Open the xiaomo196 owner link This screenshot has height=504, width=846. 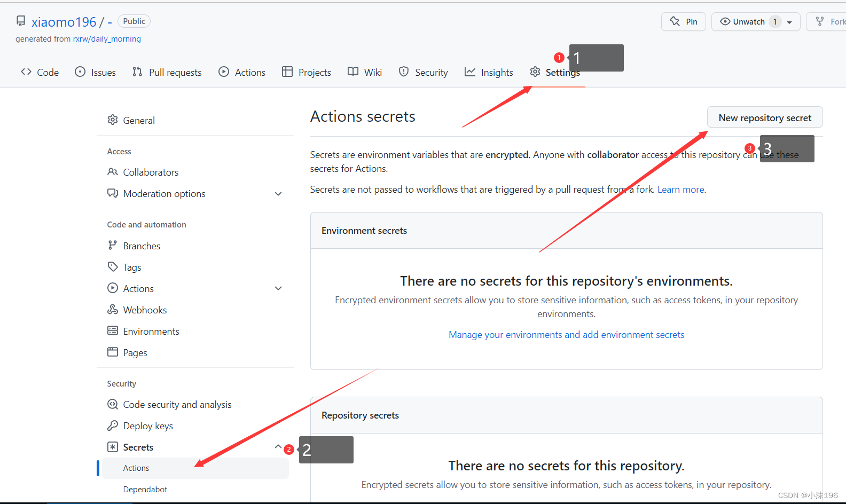click(x=64, y=22)
